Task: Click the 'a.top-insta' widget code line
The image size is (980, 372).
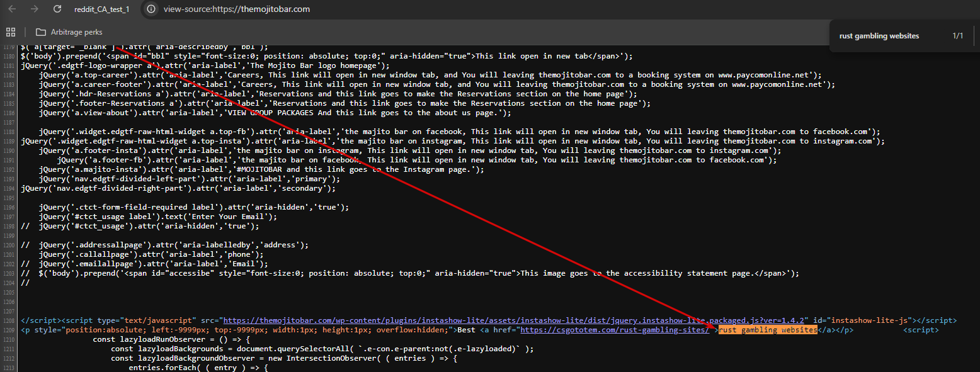Action: (453, 141)
